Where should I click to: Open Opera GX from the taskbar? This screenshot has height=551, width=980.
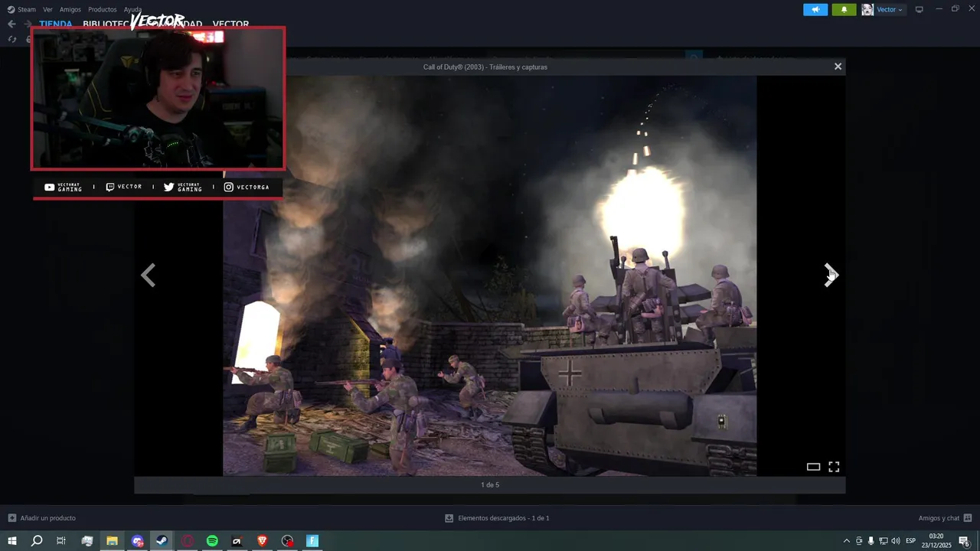[x=187, y=541]
